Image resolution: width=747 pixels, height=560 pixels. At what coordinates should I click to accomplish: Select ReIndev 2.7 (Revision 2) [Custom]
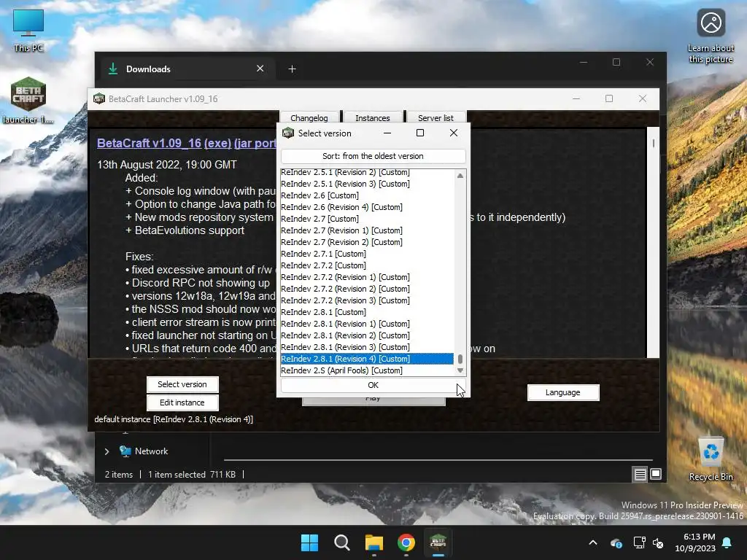pos(367,242)
